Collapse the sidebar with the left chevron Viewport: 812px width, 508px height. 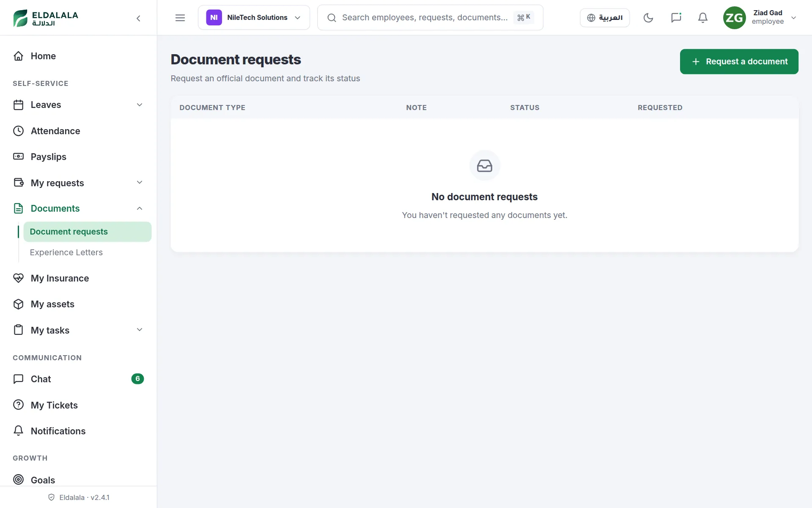[x=138, y=18]
